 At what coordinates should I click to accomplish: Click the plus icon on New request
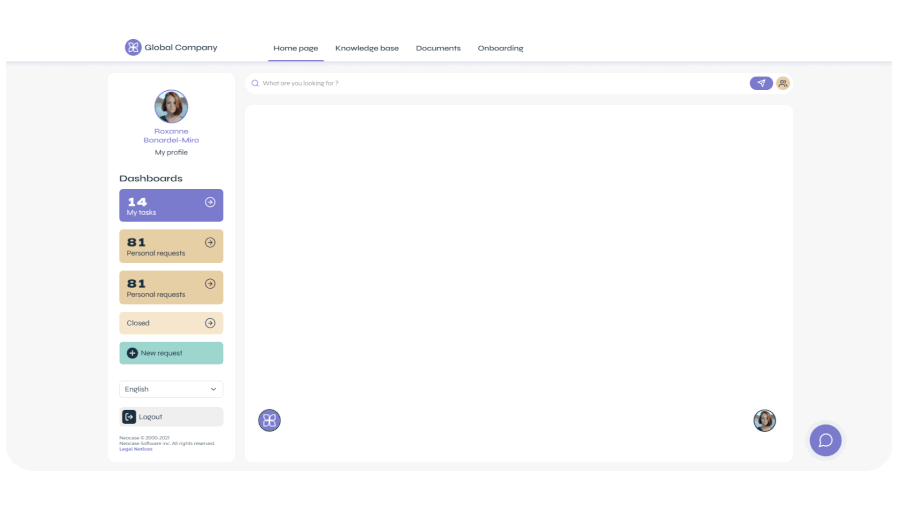click(132, 353)
